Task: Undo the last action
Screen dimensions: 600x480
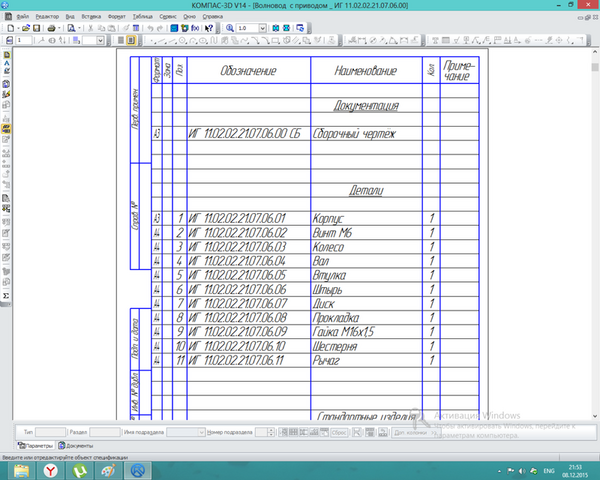Action: click(x=150, y=28)
